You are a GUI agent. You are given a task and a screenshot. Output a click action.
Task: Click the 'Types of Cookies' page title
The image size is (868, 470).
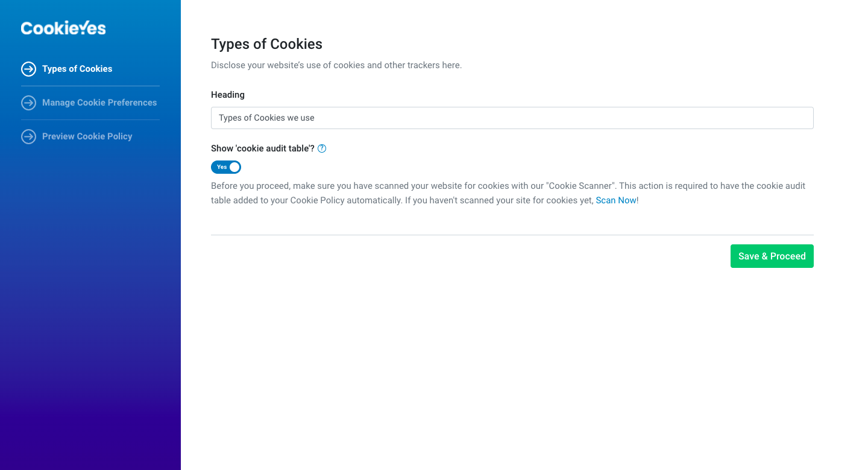266,44
